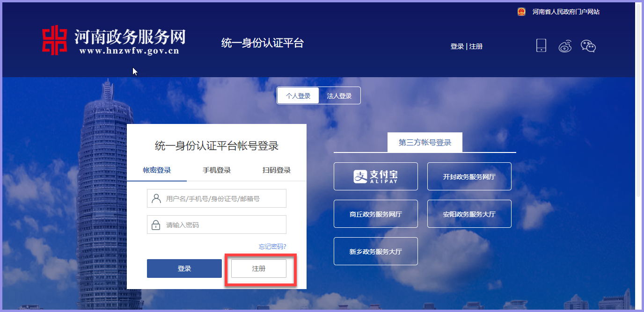The image size is (644, 312).
Task: Open the Weibo icon in header
Action: [x=565, y=46]
